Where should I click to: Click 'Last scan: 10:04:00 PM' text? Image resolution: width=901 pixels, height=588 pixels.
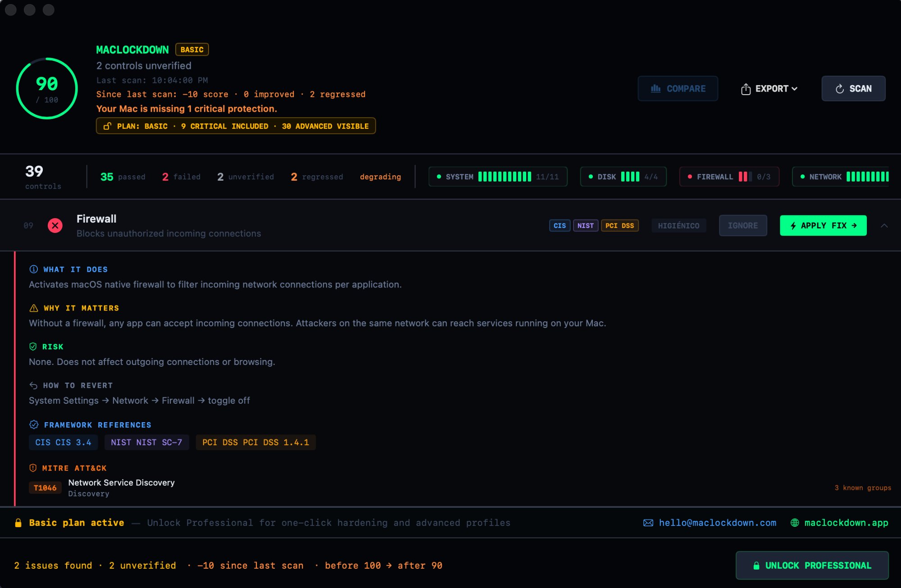[x=152, y=80]
